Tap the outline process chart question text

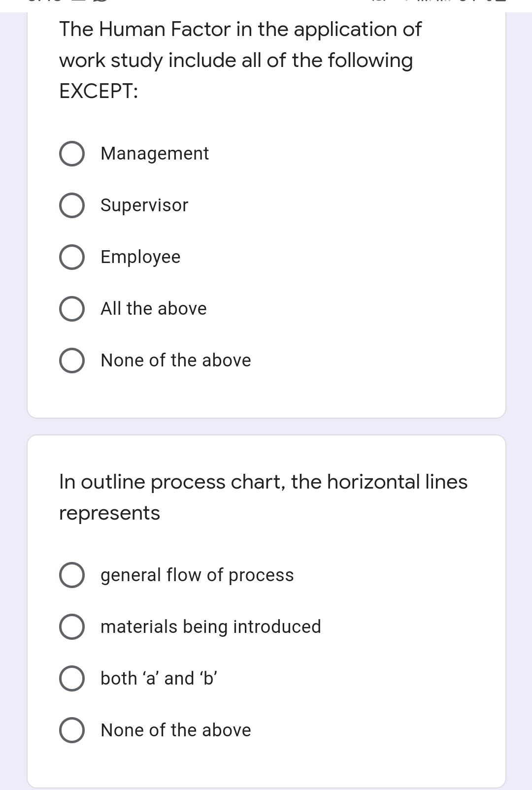tap(263, 496)
